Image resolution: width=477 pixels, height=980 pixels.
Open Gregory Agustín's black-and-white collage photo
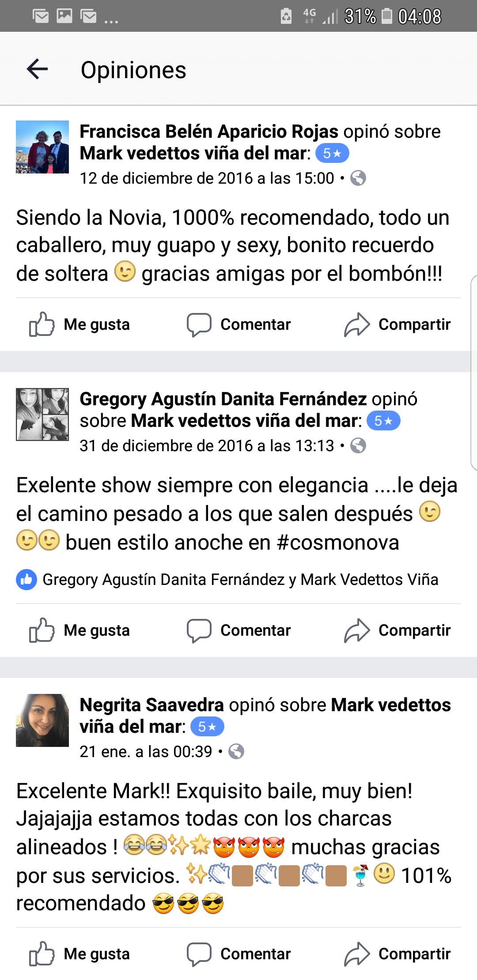42,415
